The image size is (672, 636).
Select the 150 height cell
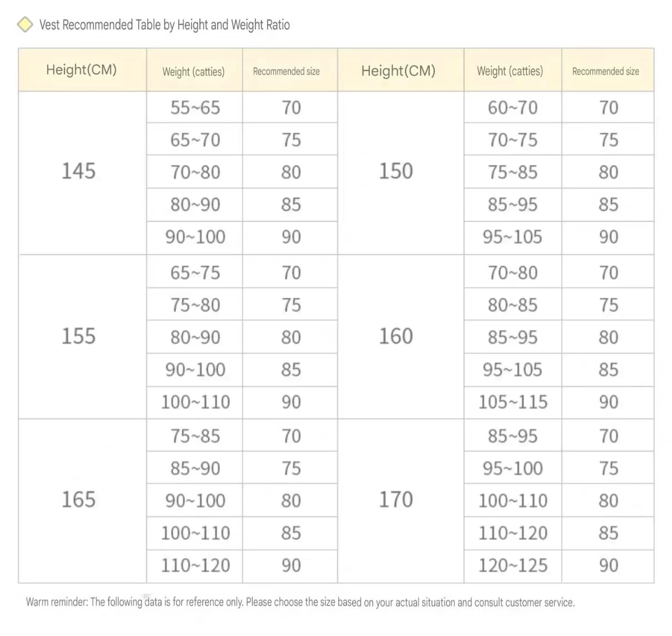coord(396,171)
